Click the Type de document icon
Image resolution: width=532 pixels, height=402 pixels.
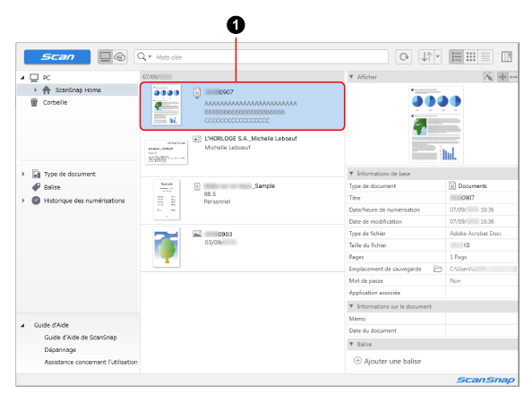pos(36,174)
